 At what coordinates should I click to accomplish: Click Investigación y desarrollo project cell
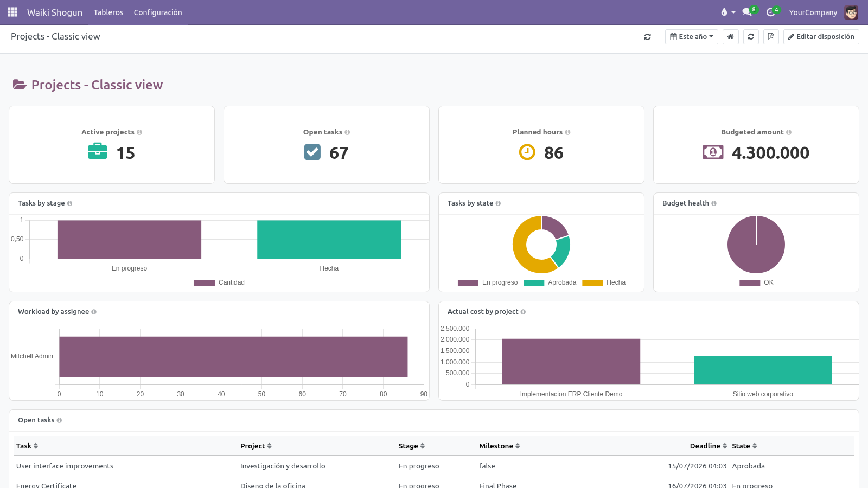click(283, 466)
